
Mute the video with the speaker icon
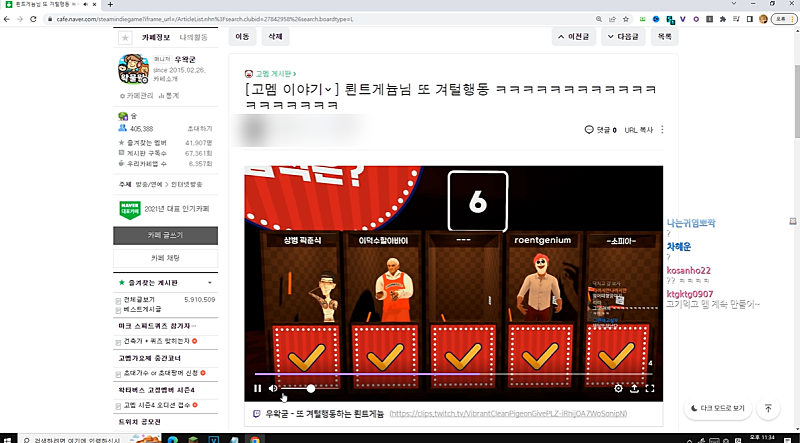pyautogui.click(x=273, y=388)
